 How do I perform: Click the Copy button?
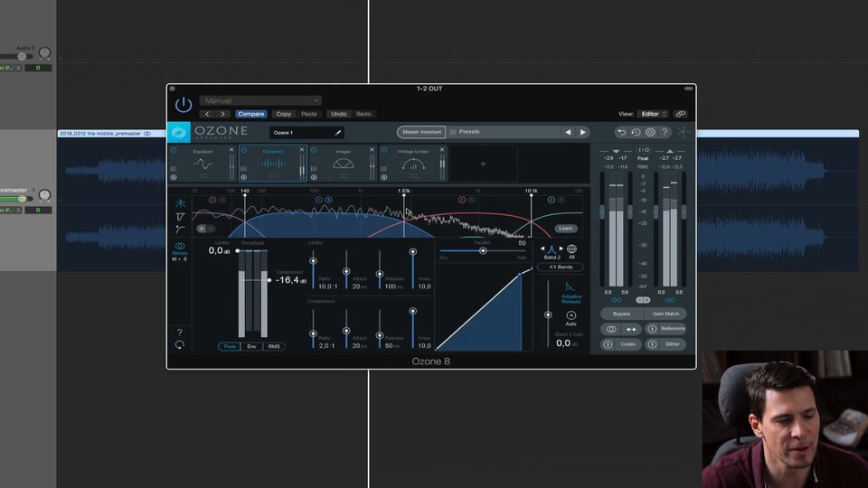[283, 114]
